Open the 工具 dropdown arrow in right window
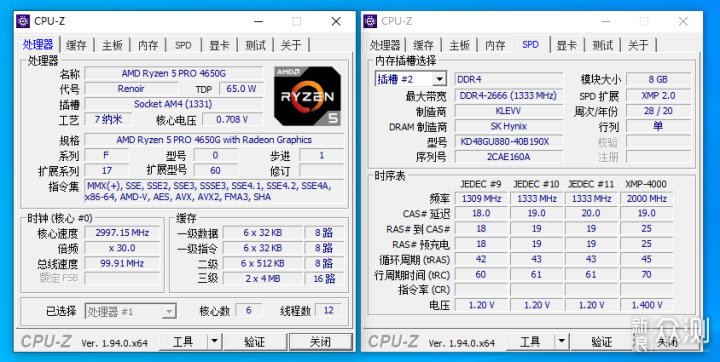 [561, 342]
